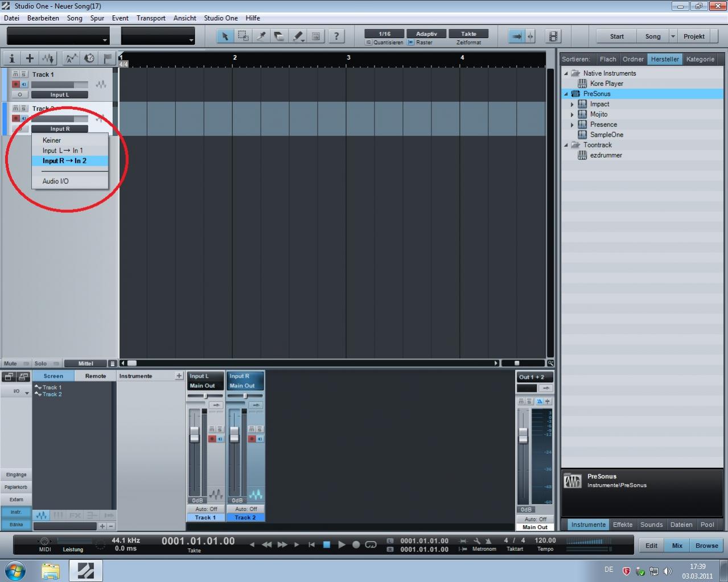Image resolution: width=728 pixels, height=582 pixels.
Task: Open the Bearbeiten menu
Action: coord(43,18)
